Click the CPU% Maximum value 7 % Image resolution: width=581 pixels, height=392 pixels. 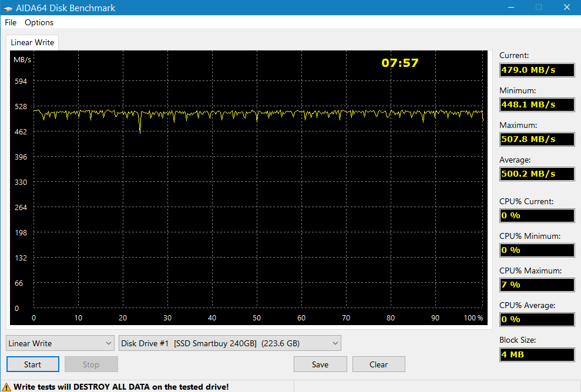pos(537,285)
